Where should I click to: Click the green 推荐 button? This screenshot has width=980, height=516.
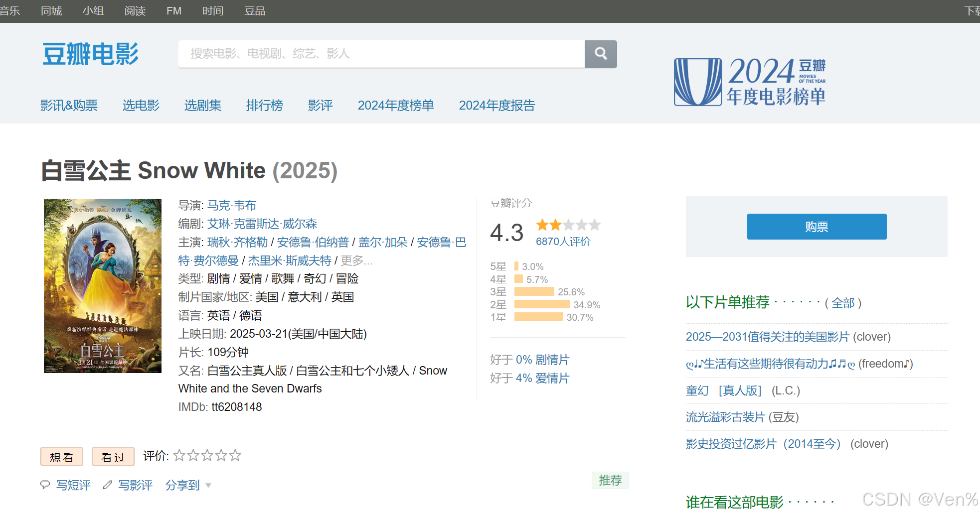point(610,480)
